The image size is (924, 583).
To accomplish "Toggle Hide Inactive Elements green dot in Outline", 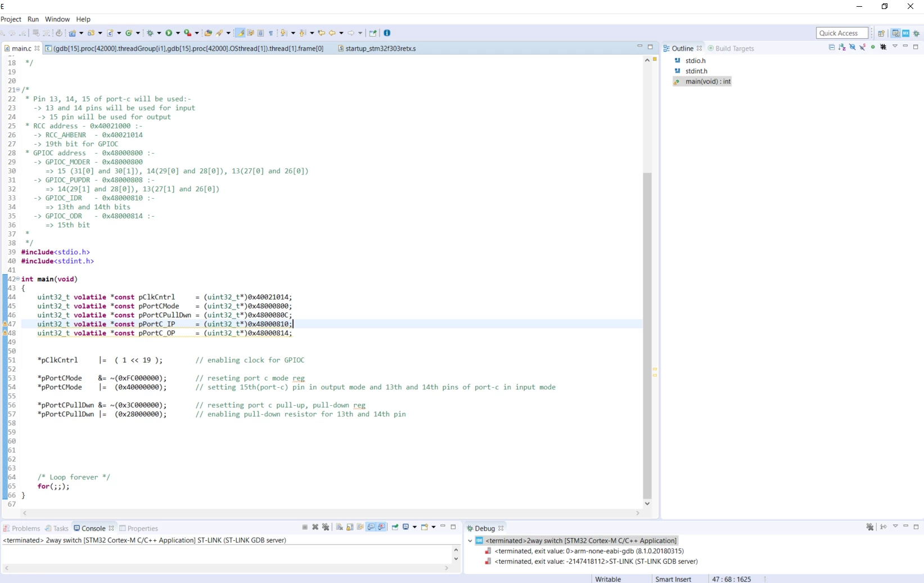I will 873,47.
